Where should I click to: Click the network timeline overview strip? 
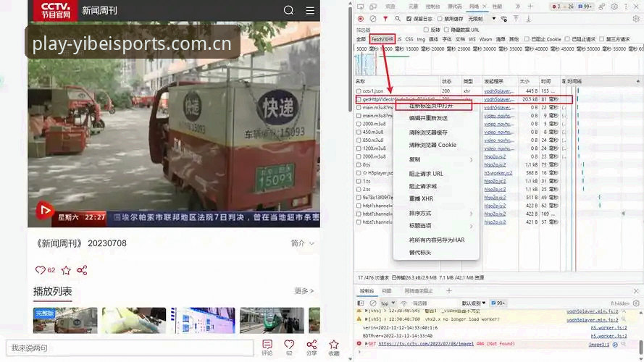coord(498,64)
